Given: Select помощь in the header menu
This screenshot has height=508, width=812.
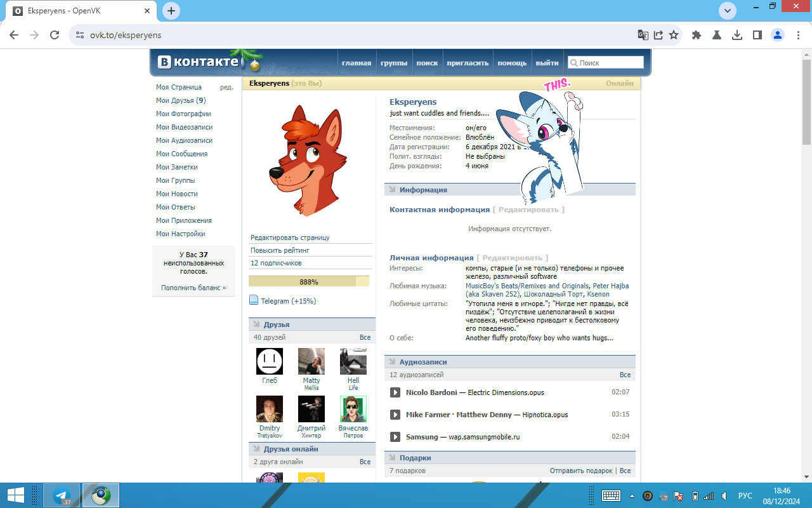Looking at the screenshot, I should (x=512, y=63).
